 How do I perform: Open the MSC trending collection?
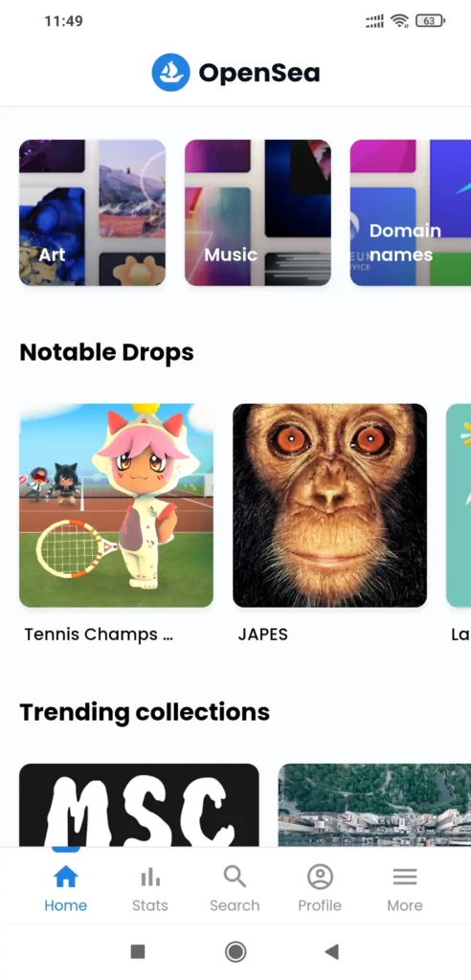(139, 805)
